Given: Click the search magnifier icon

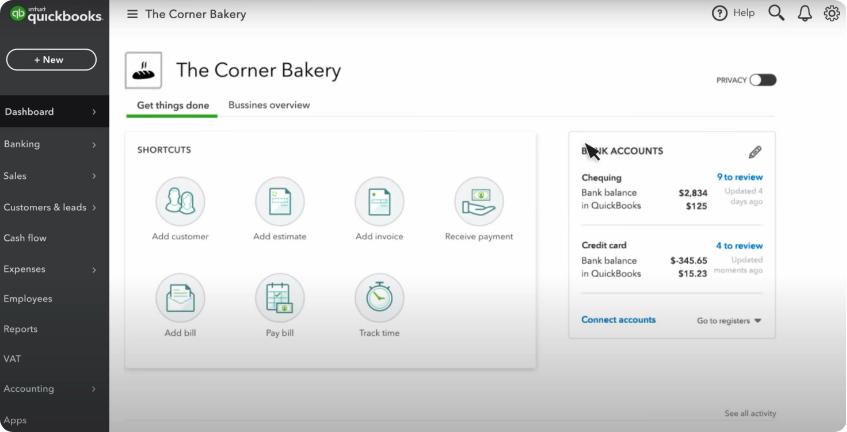Looking at the screenshot, I should 776,13.
